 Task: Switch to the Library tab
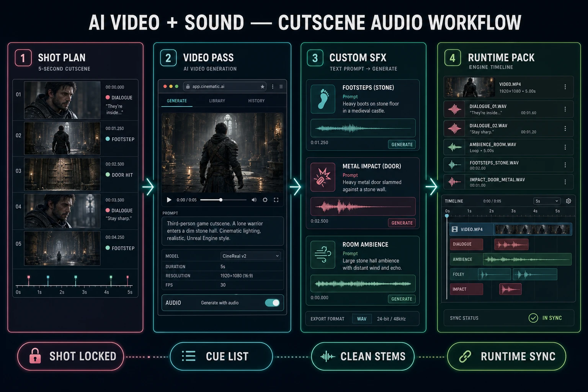click(x=217, y=101)
